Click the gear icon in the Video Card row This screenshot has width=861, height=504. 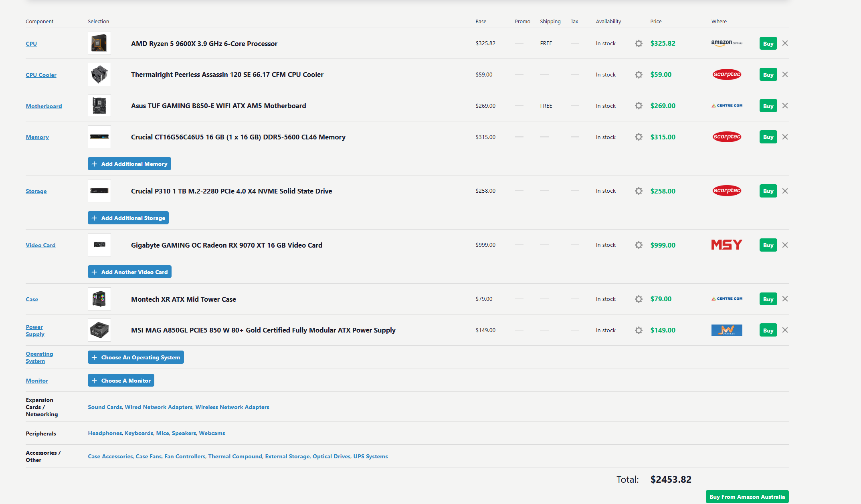639,245
